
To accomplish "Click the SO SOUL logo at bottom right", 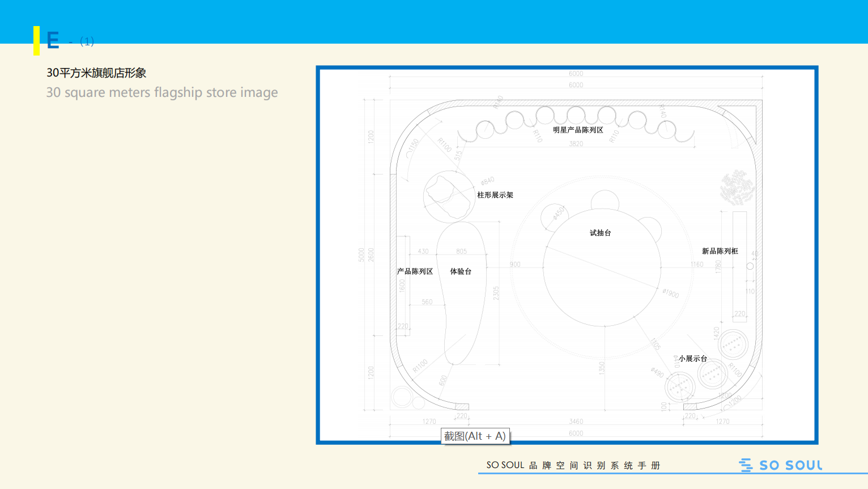I will pos(781,465).
